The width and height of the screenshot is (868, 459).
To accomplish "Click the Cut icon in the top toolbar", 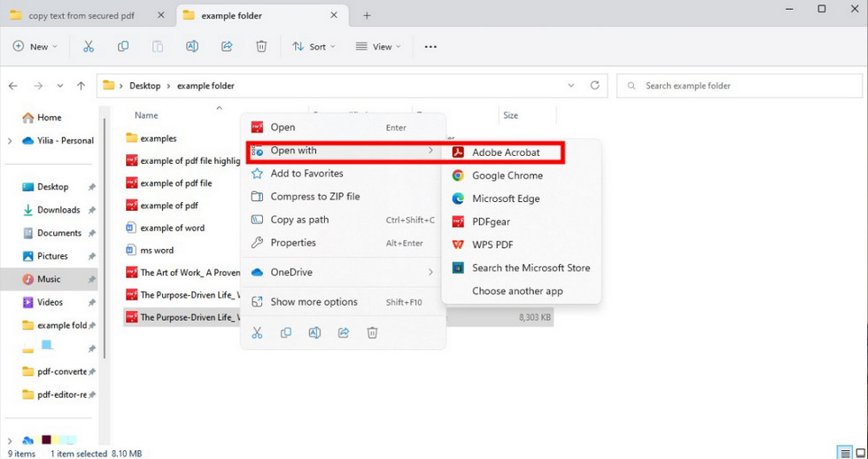I will coord(89,46).
